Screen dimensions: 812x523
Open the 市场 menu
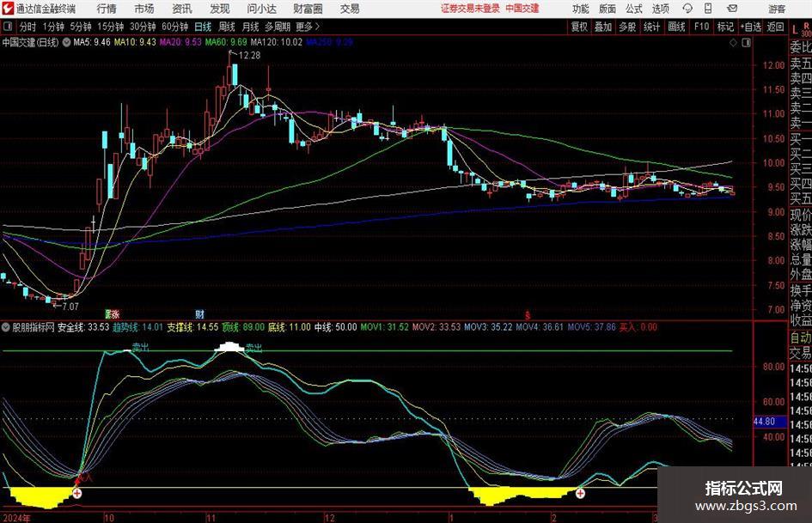tap(144, 9)
